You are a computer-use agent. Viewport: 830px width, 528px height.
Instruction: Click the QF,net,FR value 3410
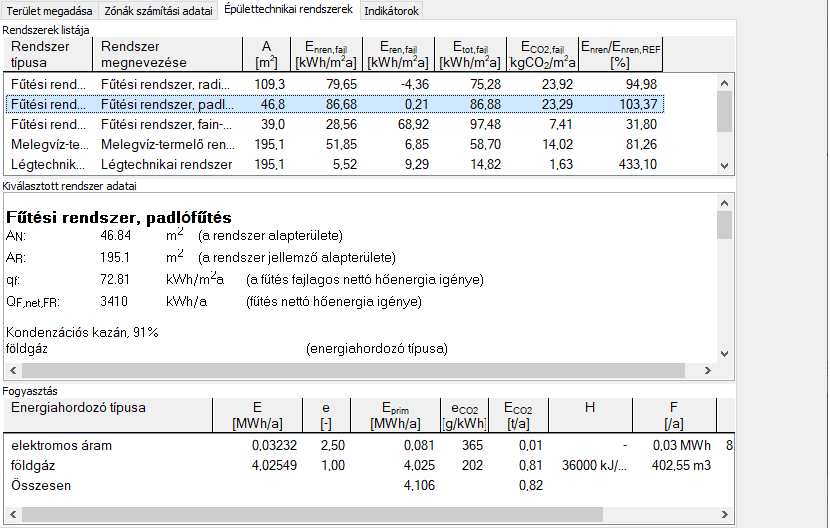(x=114, y=302)
